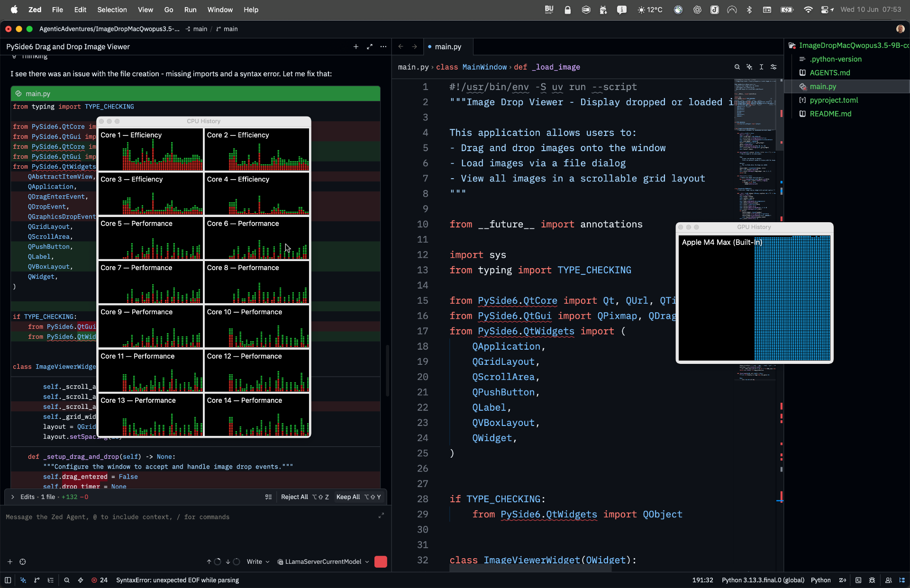Click the main.py header in agent diff
910x588 pixels.
pyautogui.click(x=195, y=94)
